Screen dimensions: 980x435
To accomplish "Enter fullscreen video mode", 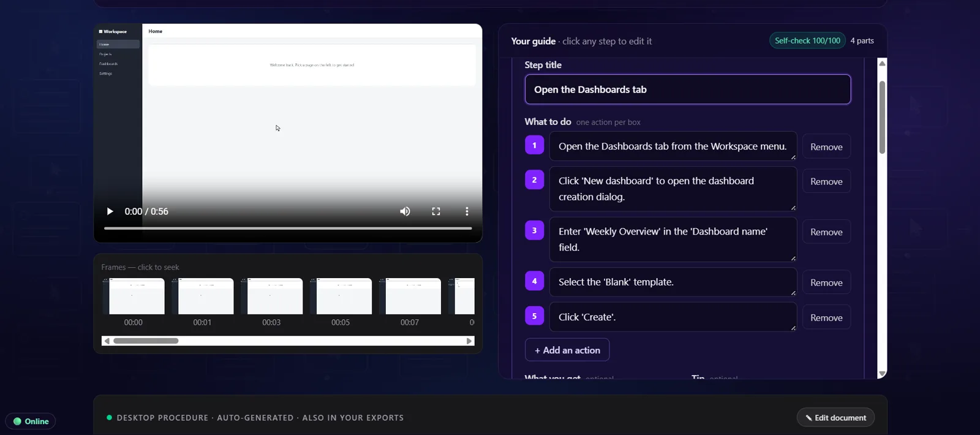I will [436, 211].
